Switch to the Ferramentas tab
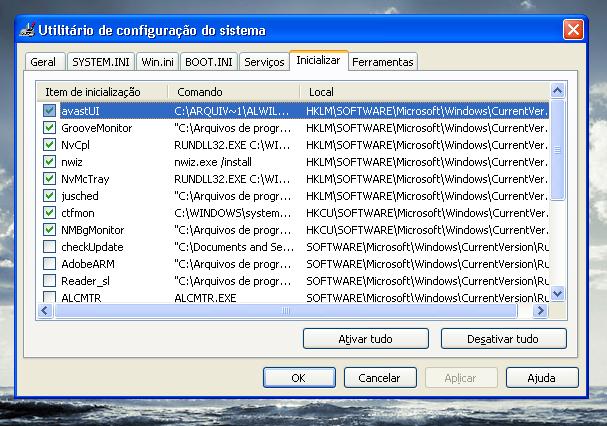The width and height of the screenshot is (607, 426). click(382, 62)
